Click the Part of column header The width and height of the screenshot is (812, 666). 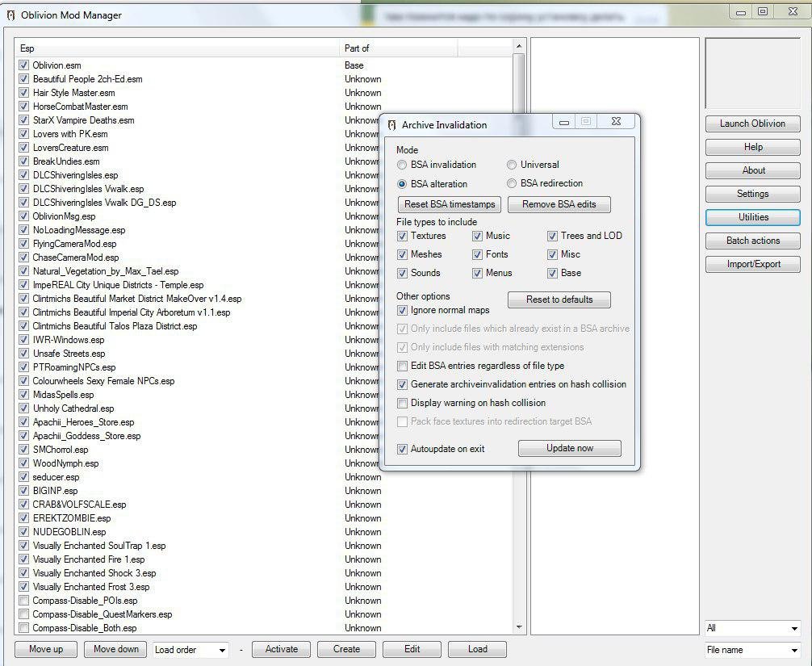coord(400,48)
